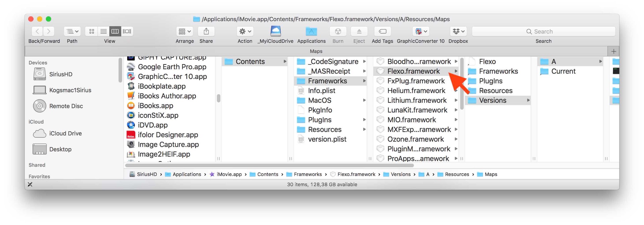Select iBooks.app in the list

[155, 106]
